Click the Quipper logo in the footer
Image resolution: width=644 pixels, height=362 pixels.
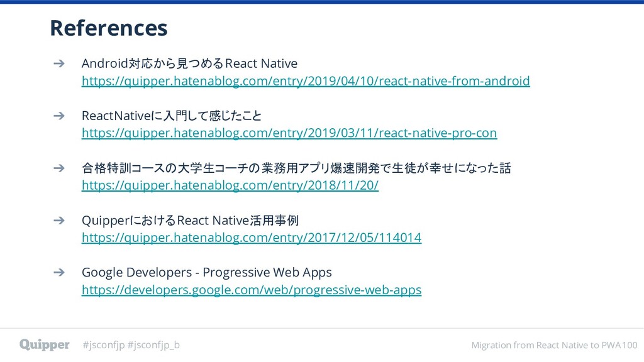pyautogui.click(x=45, y=344)
